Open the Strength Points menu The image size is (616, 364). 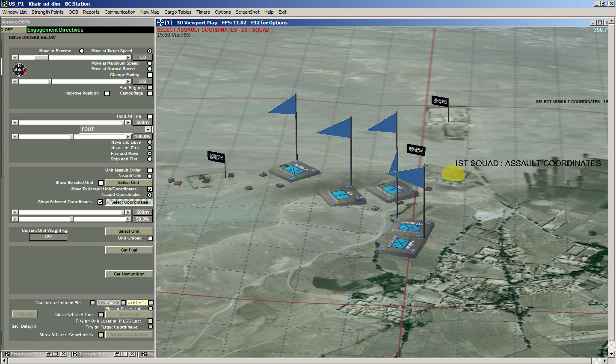(x=47, y=12)
